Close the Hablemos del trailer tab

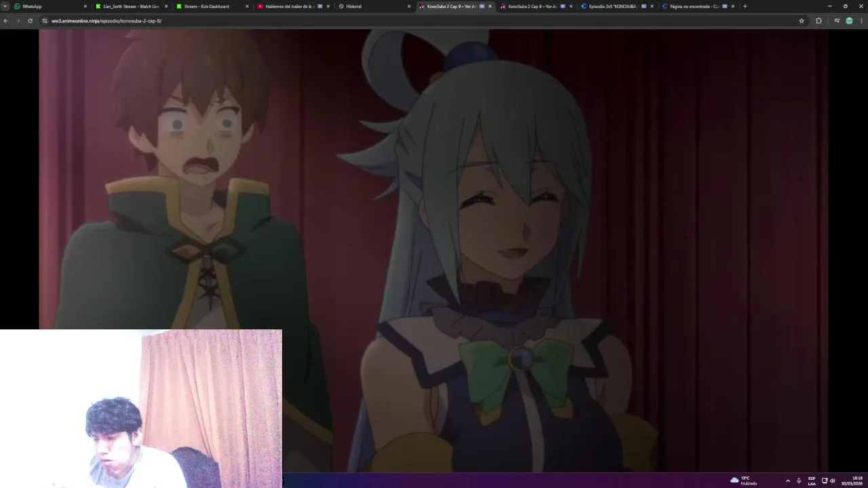click(328, 6)
